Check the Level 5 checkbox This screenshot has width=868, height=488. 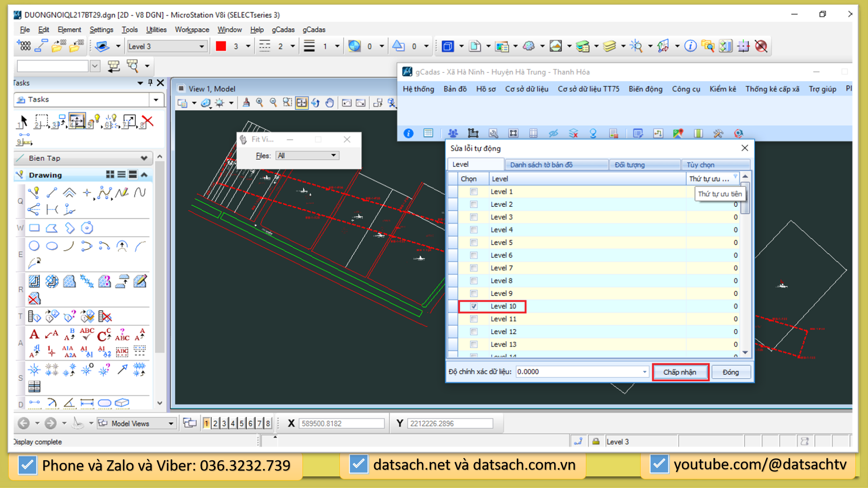pyautogui.click(x=474, y=242)
